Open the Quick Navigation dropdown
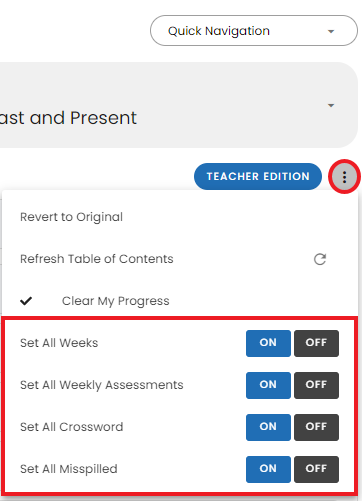This screenshot has height=501, width=362. [254, 31]
